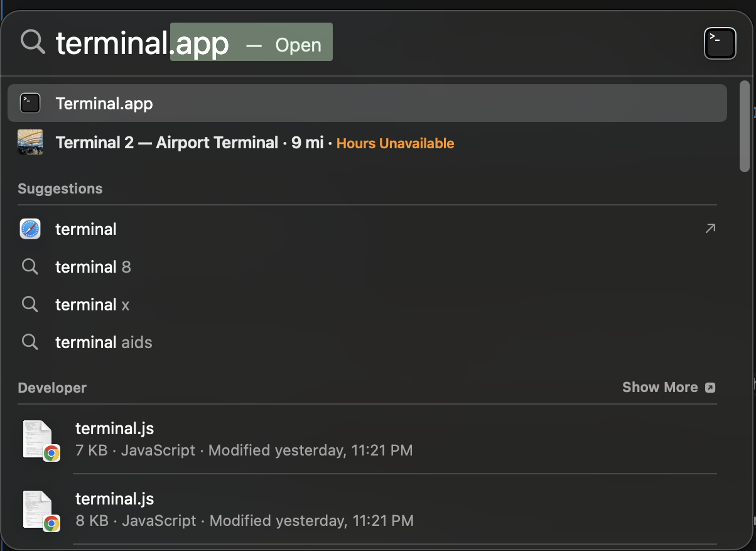Click file icon of 7 KB terminal.js
Screen dimensions: 756x551
tap(41, 440)
